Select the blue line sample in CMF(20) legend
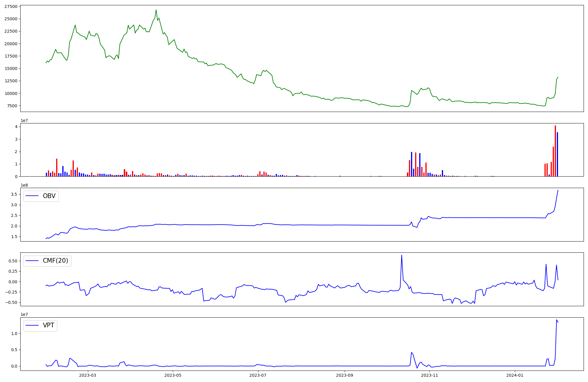Viewport: 588px width, 382px height. 32,261
